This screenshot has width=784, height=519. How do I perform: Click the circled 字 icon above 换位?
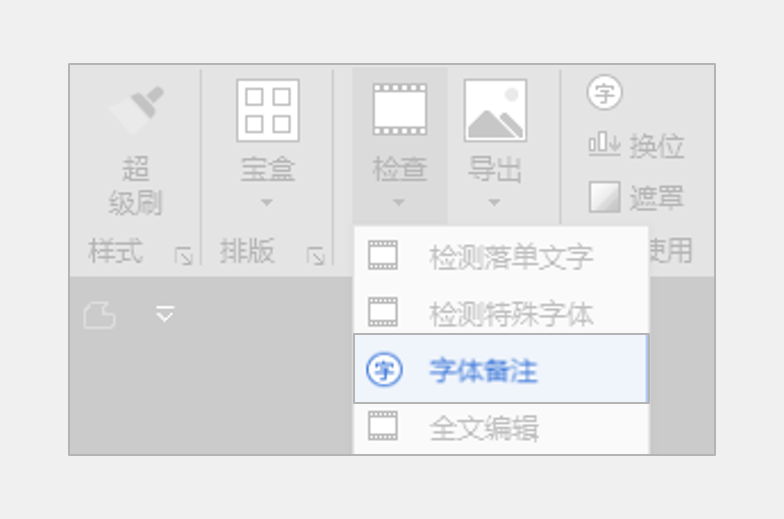coord(604,92)
